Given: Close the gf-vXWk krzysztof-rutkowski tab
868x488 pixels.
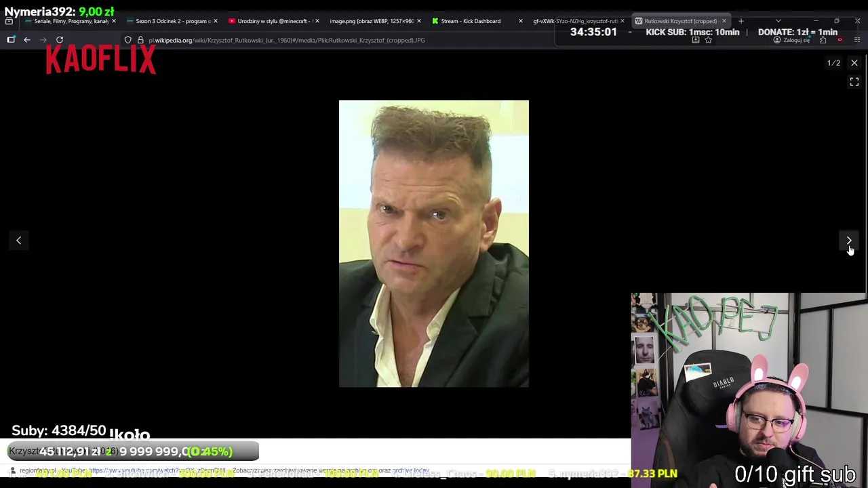Looking at the screenshot, I should 622,21.
